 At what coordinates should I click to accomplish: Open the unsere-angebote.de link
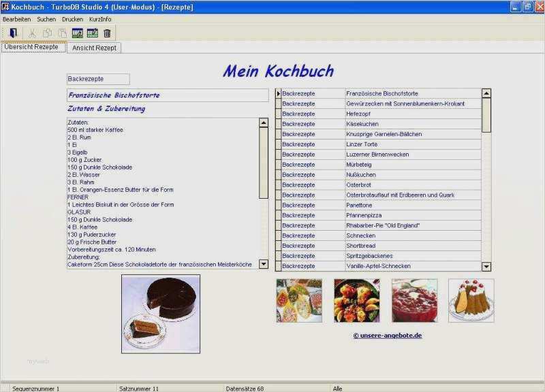coord(388,336)
